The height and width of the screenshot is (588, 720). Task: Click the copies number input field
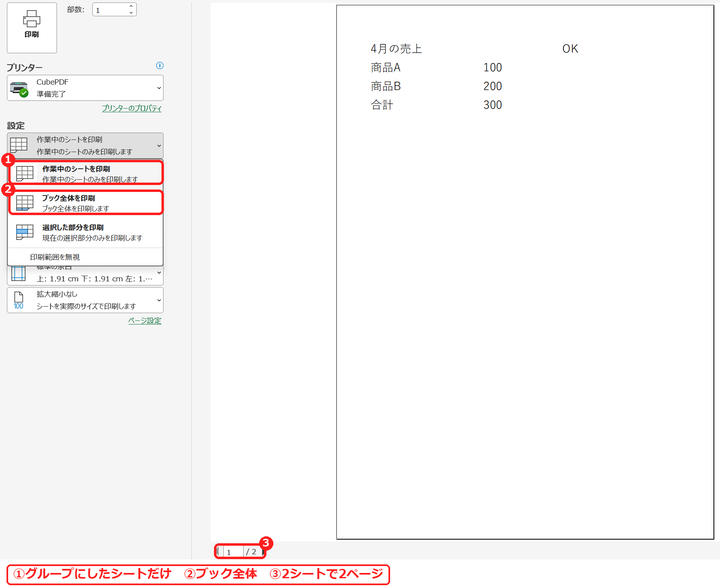point(110,10)
